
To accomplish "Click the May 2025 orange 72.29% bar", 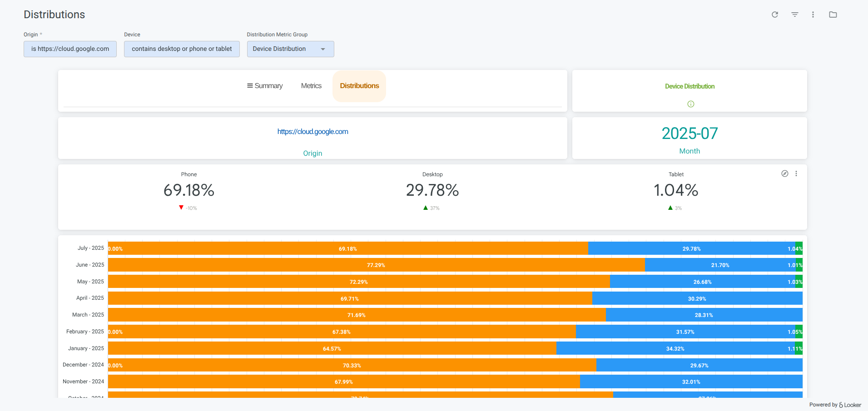I will click(359, 282).
